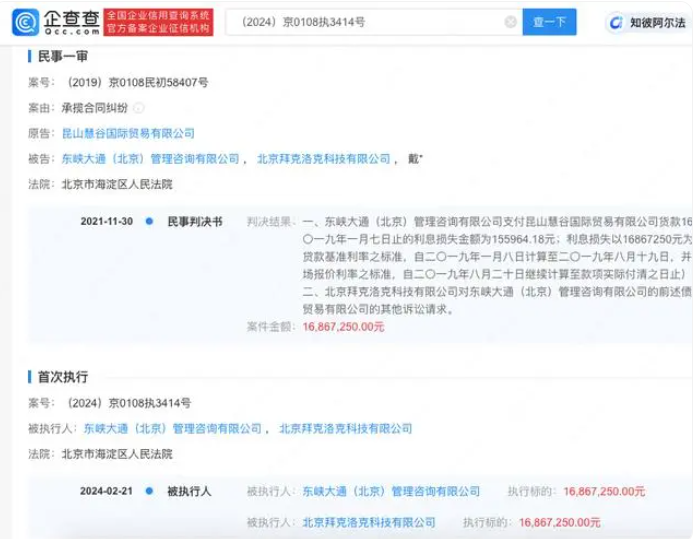Open 北京拜克洛克科技 link in the 2024-02-21 entry
695x539 pixels.
369,523
